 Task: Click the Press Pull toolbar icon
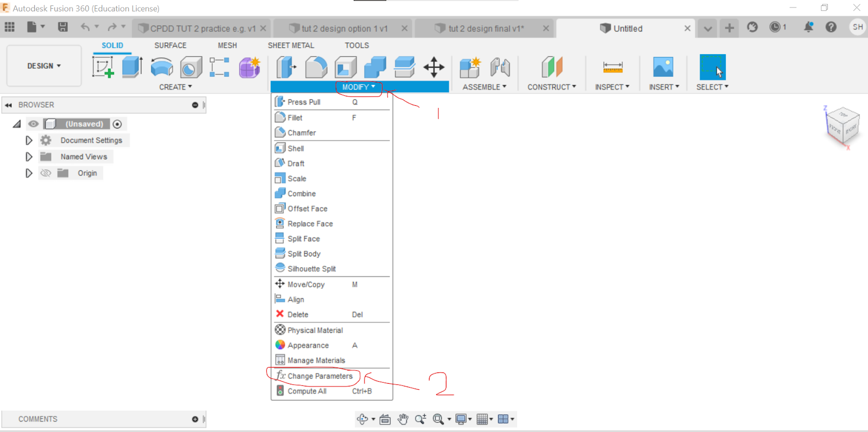(286, 67)
